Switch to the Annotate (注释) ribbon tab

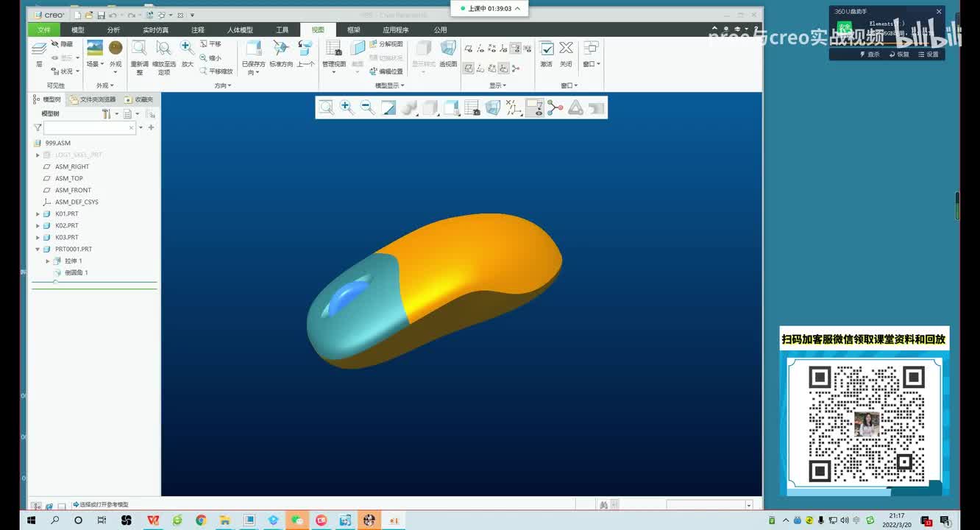[198, 30]
